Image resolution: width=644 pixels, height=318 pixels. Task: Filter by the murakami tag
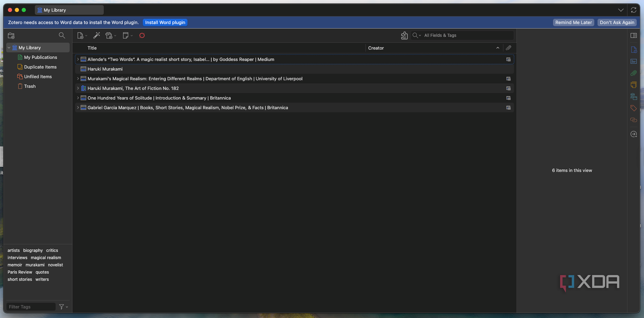point(35,265)
